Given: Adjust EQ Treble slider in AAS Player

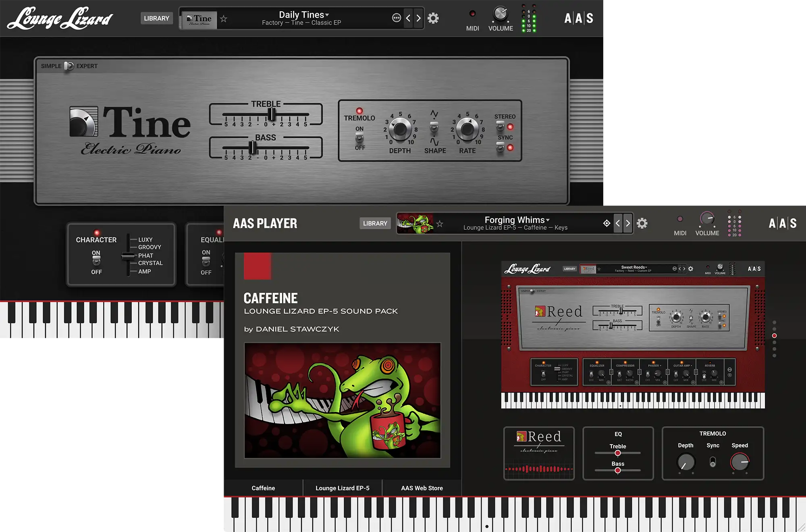Looking at the screenshot, I should pyautogui.click(x=617, y=453).
